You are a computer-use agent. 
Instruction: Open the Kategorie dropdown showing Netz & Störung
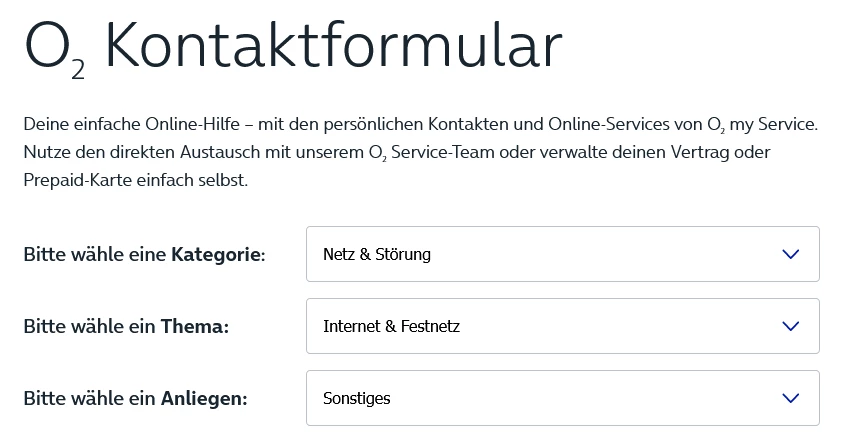pos(562,254)
